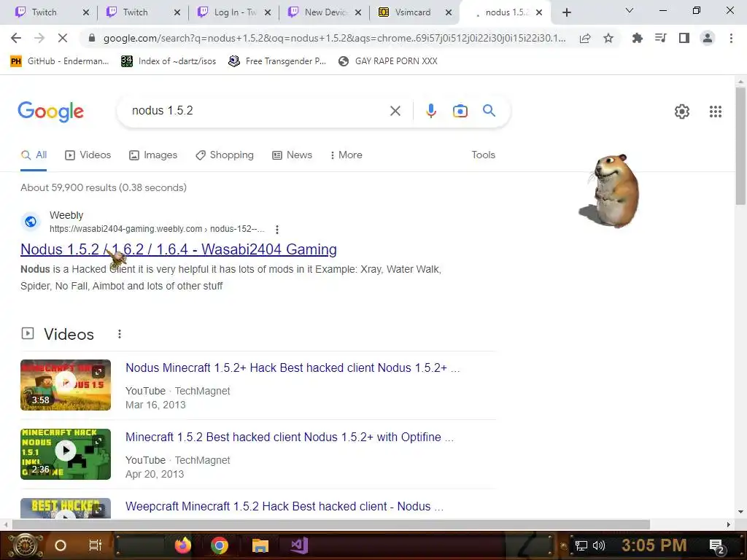Go back with the browser back arrow
This screenshot has height=560, width=747.
(x=16, y=38)
